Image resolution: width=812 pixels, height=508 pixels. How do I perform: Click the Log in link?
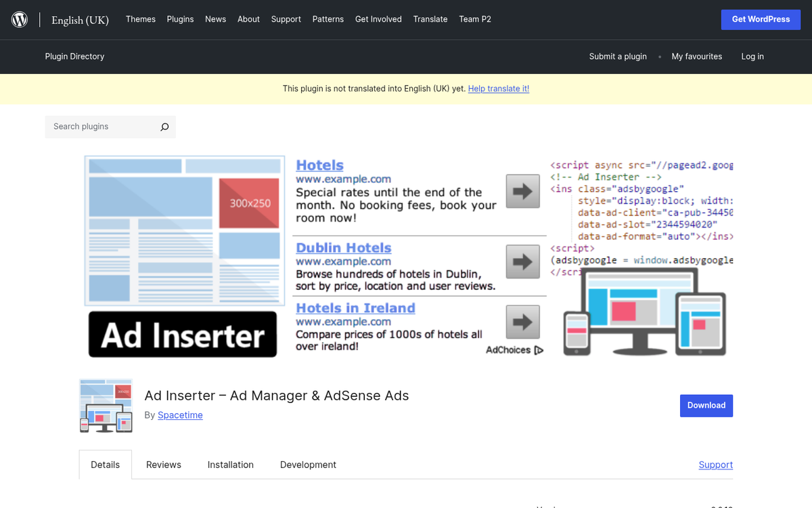(x=752, y=56)
